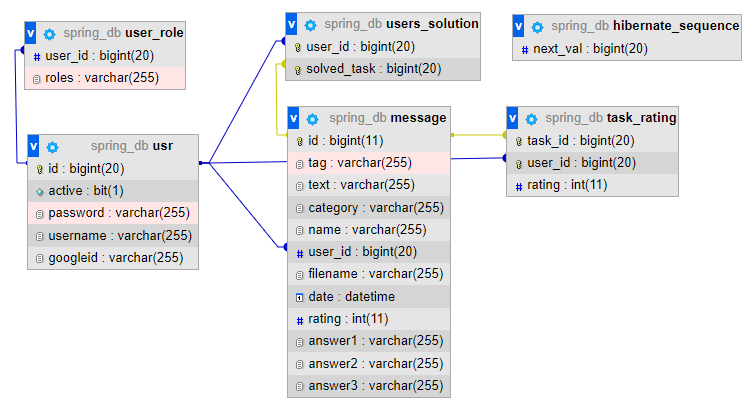Select 'active : bit(1)' row
The image size is (754, 407).
tap(113, 191)
